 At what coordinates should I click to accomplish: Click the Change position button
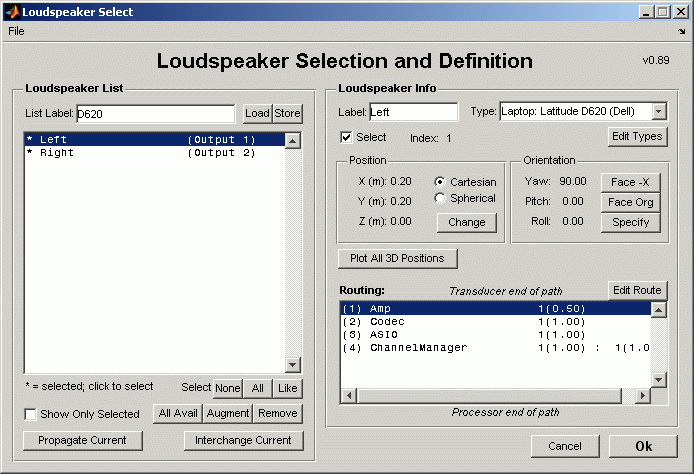467,222
